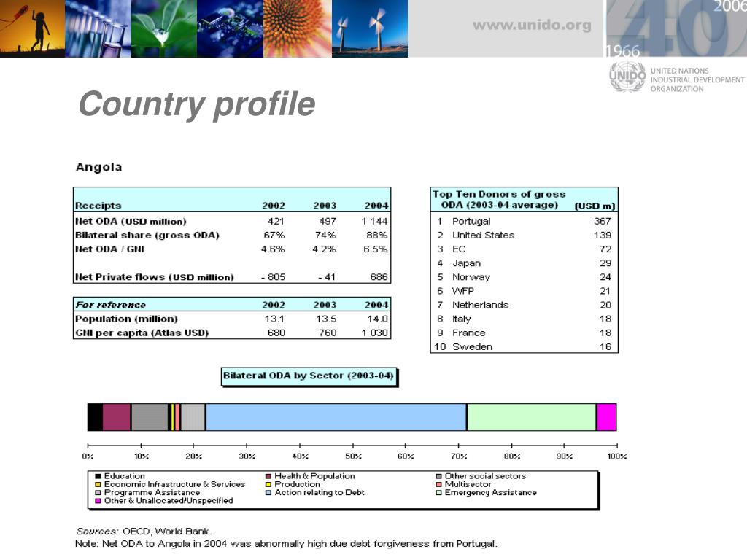The width and height of the screenshot is (747, 560).
Task: Click the blue Action relating to Debt segment
Action: click(x=336, y=417)
